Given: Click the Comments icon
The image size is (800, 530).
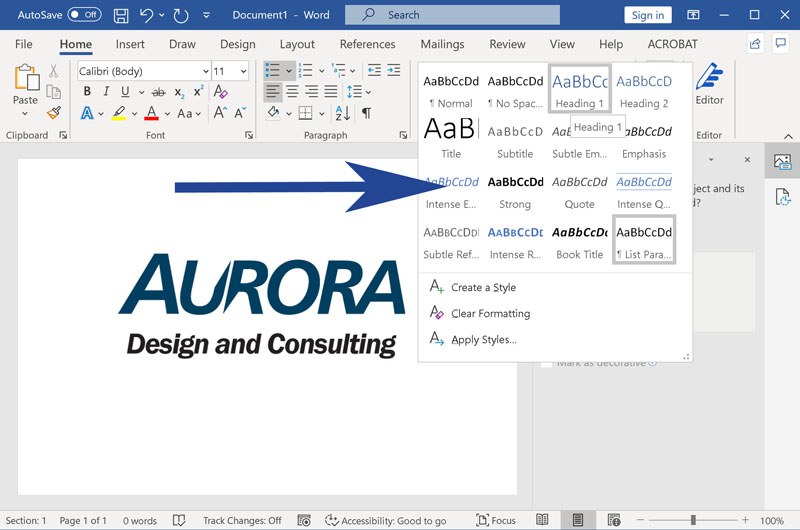Looking at the screenshot, I should click(x=781, y=43).
